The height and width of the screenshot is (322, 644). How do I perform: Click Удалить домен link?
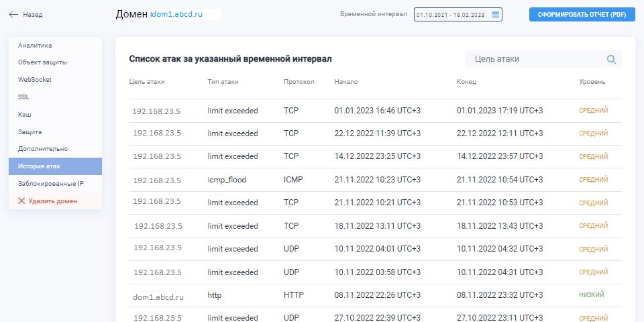pyautogui.click(x=52, y=201)
